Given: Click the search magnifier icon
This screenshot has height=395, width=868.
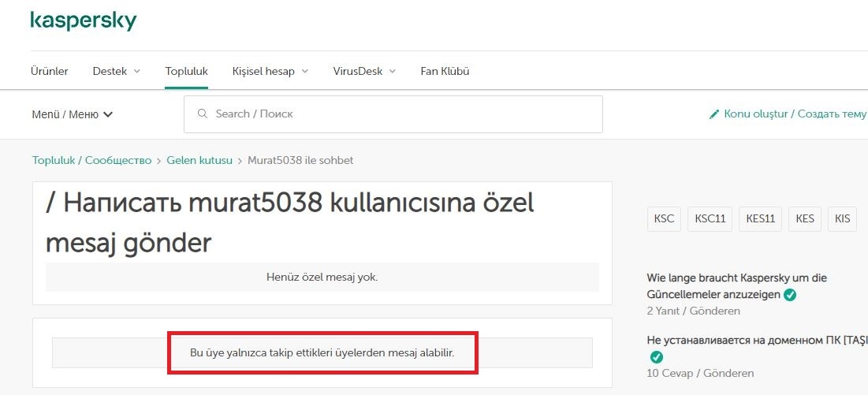Looking at the screenshot, I should [203, 114].
